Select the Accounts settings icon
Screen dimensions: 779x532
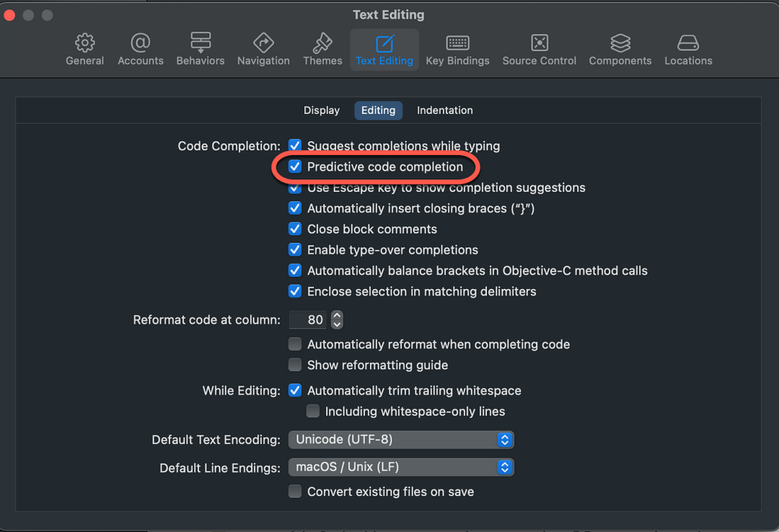coord(140,48)
